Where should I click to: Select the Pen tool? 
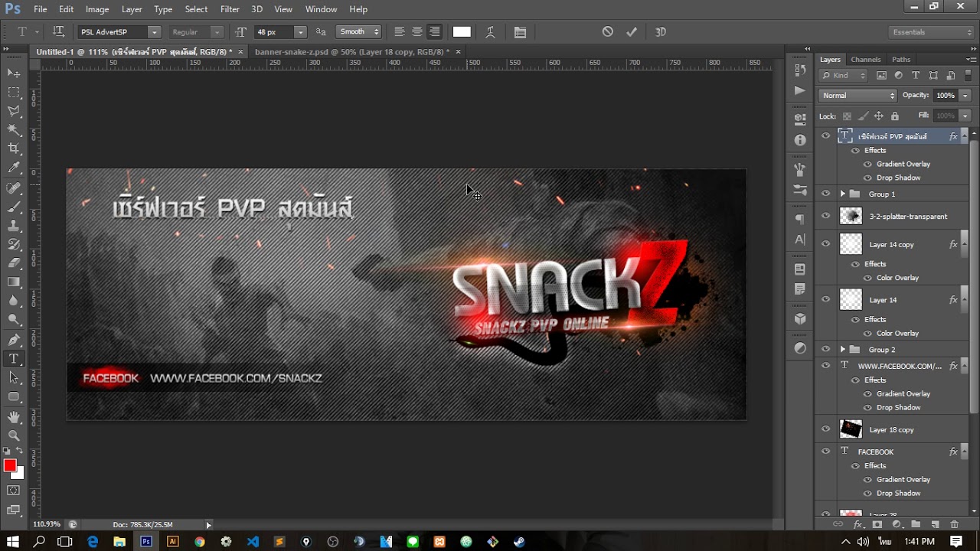click(x=14, y=340)
